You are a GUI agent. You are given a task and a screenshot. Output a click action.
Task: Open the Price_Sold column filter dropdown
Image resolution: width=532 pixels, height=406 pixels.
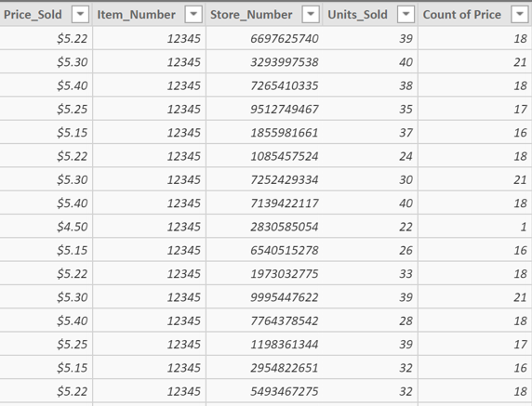pos(80,14)
